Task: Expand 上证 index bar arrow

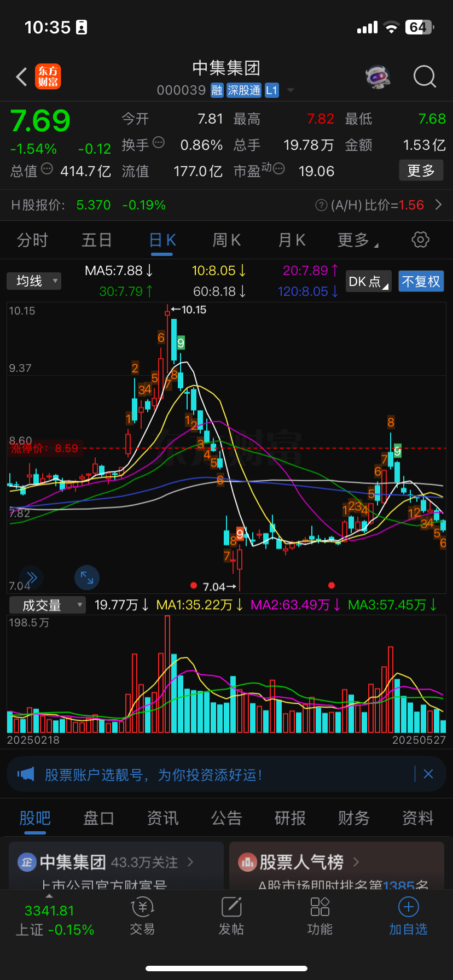Action: [x=49, y=896]
